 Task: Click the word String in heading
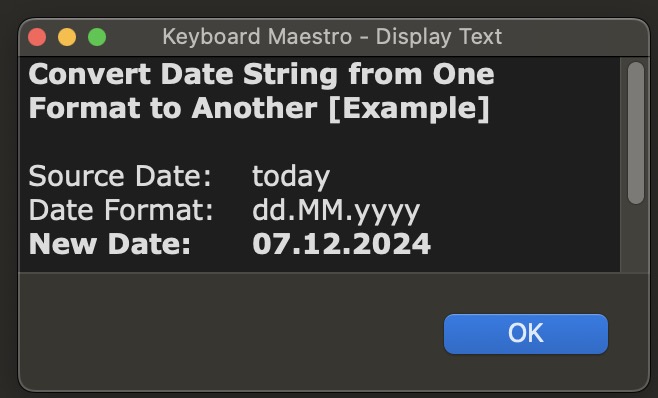point(290,74)
